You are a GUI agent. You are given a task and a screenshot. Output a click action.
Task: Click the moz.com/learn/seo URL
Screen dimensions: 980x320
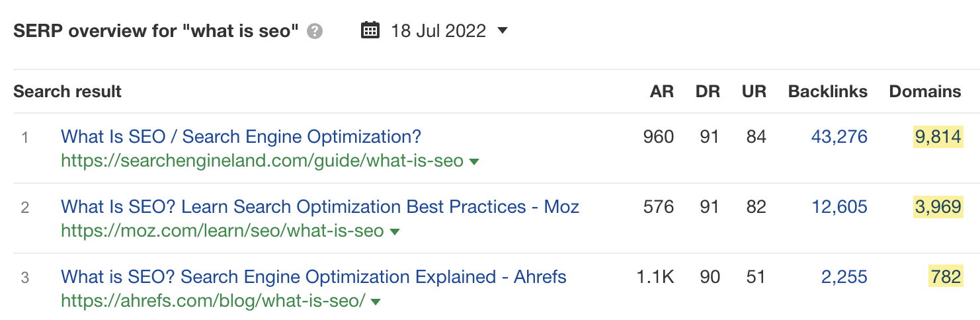point(222,231)
